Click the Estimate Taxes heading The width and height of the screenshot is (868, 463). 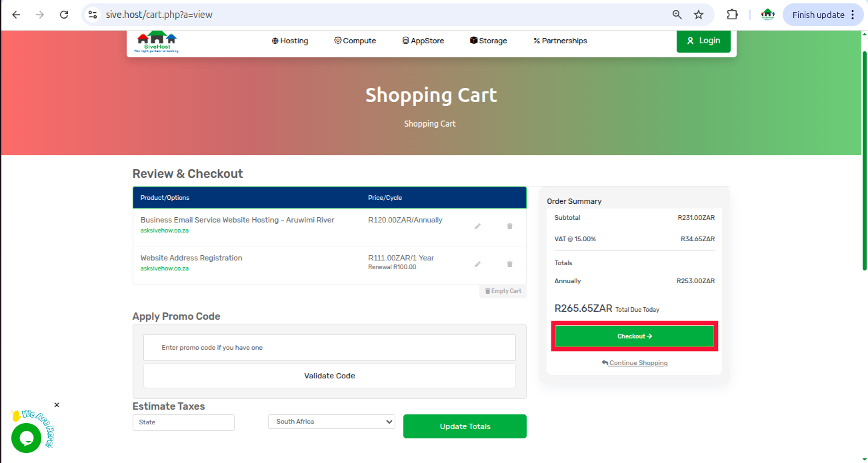pyautogui.click(x=169, y=406)
